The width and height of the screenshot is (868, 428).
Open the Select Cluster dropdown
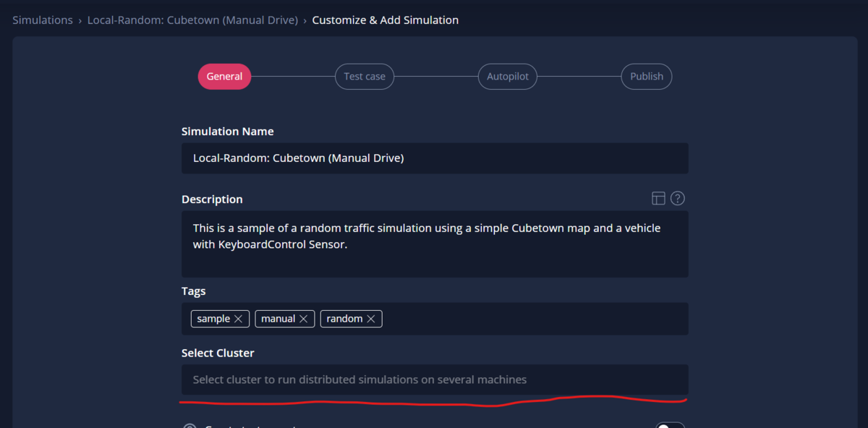(x=435, y=380)
